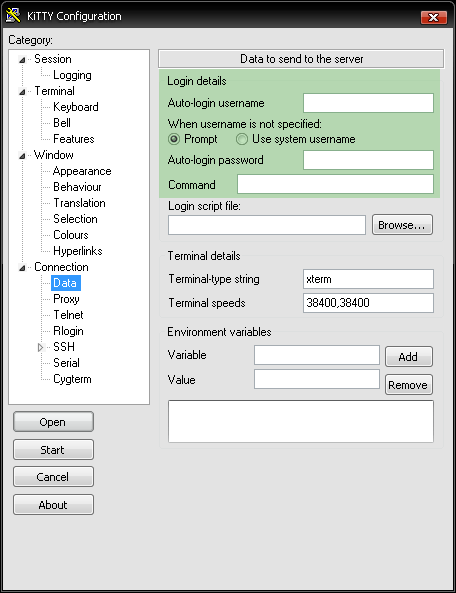Open the Appearance category
Viewport: 456px width, 593px height.
tap(82, 171)
